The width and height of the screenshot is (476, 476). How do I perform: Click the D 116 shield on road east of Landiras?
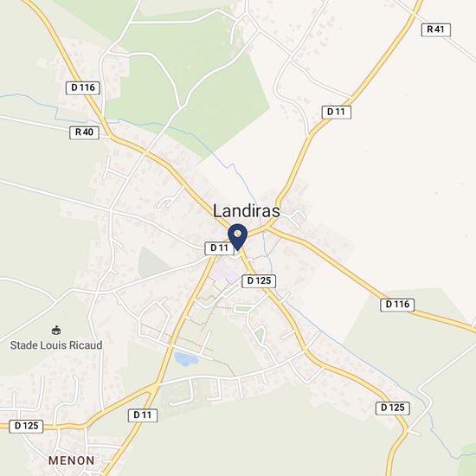coord(397,305)
